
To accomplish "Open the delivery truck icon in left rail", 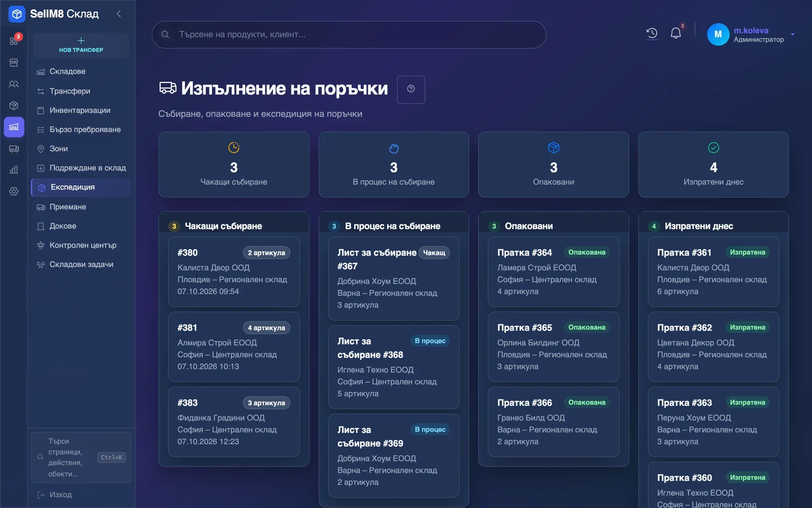I will [x=14, y=149].
